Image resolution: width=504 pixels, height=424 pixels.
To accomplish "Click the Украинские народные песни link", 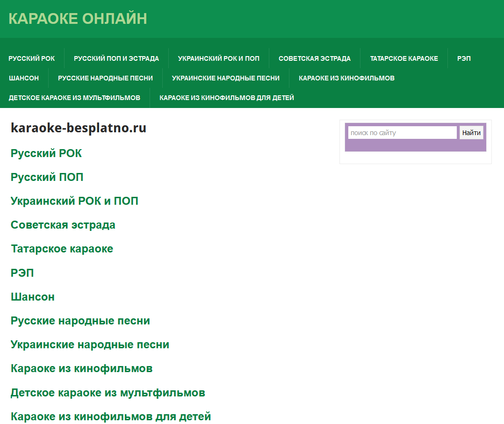I will click(89, 345).
